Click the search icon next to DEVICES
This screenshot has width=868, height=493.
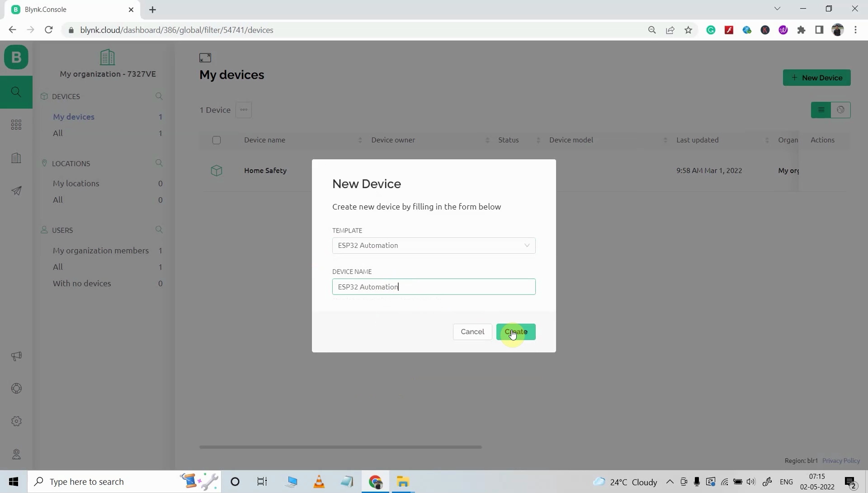click(x=159, y=96)
